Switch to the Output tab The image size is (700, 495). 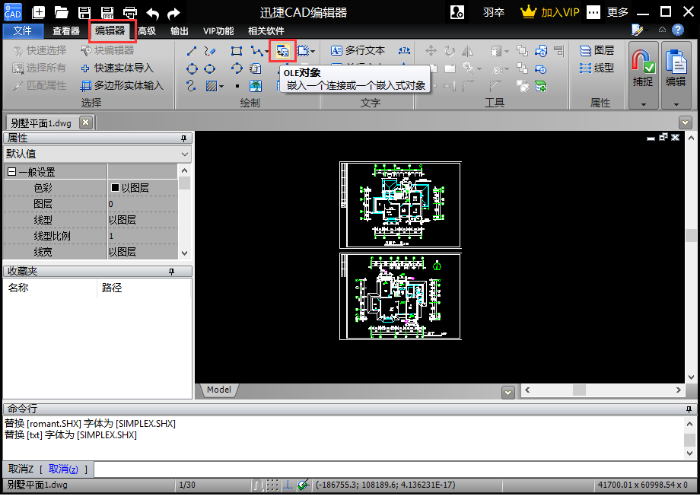point(179,30)
